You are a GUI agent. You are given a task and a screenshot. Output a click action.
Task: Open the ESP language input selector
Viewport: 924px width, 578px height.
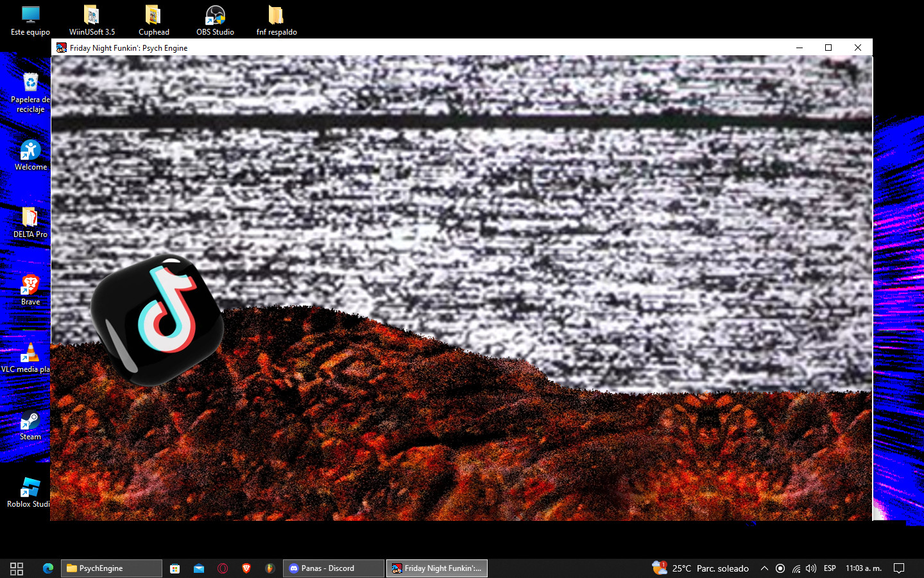[830, 568]
